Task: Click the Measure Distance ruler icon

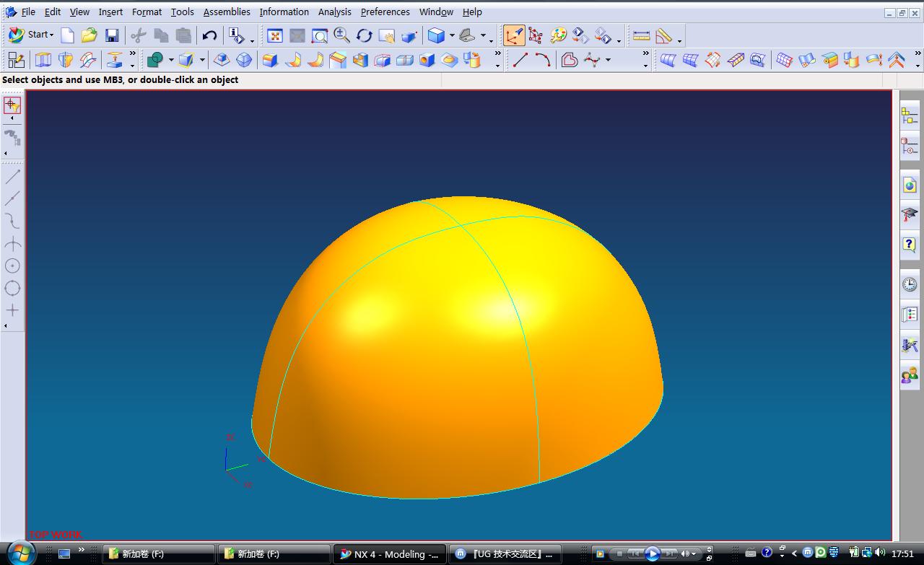Action: 641,35
